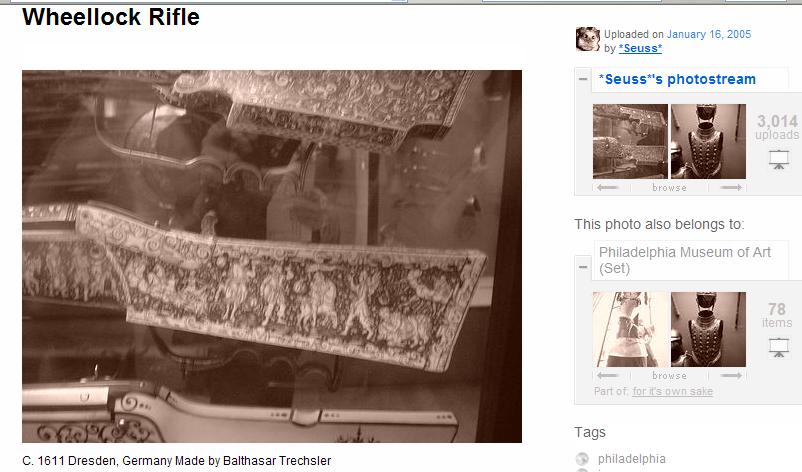Screen dimensions: 802x472
Task: Select the philadelphia tag
Action: coord(632,459)
